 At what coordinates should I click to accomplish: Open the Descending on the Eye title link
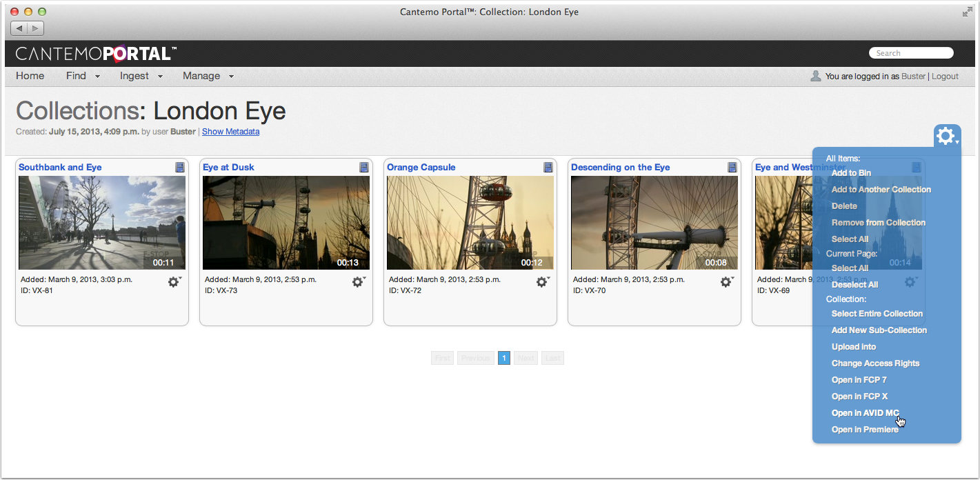click(x=621, y=167)
